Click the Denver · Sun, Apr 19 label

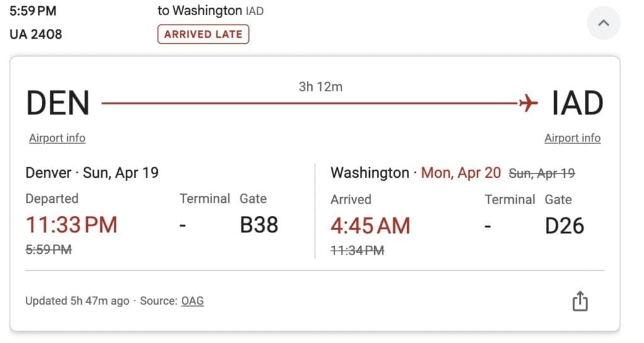coord(92,173)
